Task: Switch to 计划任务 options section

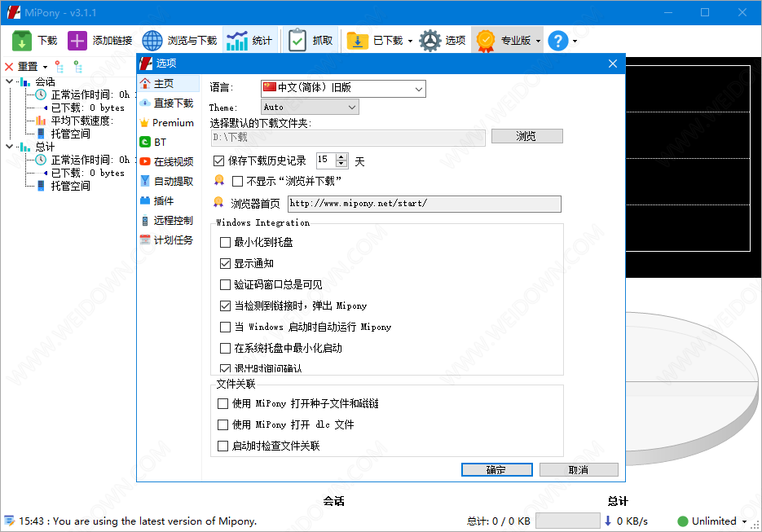Action: (x=168, y=240)
